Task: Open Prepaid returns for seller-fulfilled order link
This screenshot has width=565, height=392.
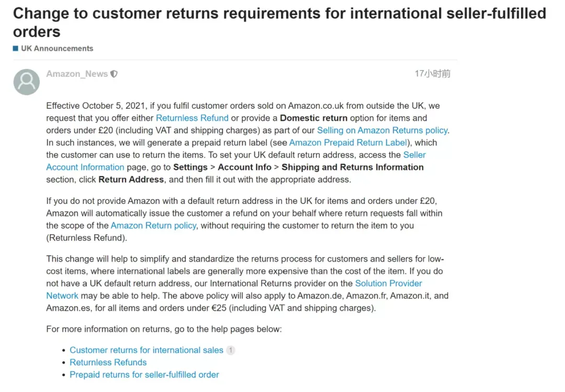Action: 144,374
